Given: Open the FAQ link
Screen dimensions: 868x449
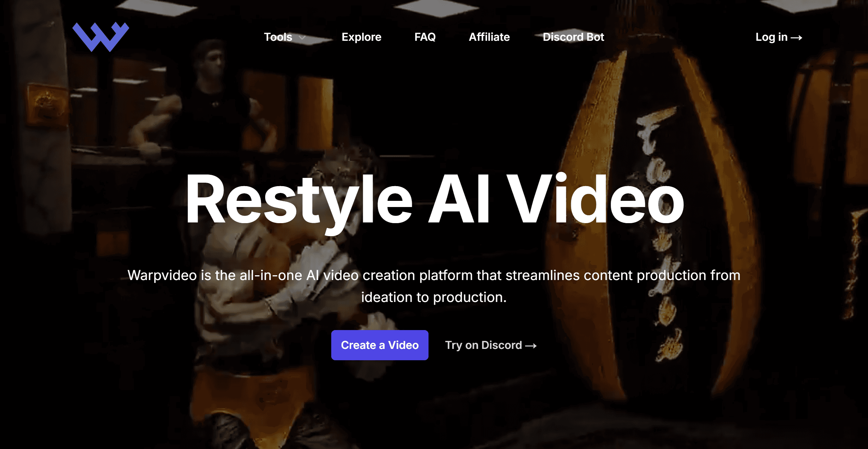Looking at the screenshot, I should pyautogui.click(x=425, y=37).
